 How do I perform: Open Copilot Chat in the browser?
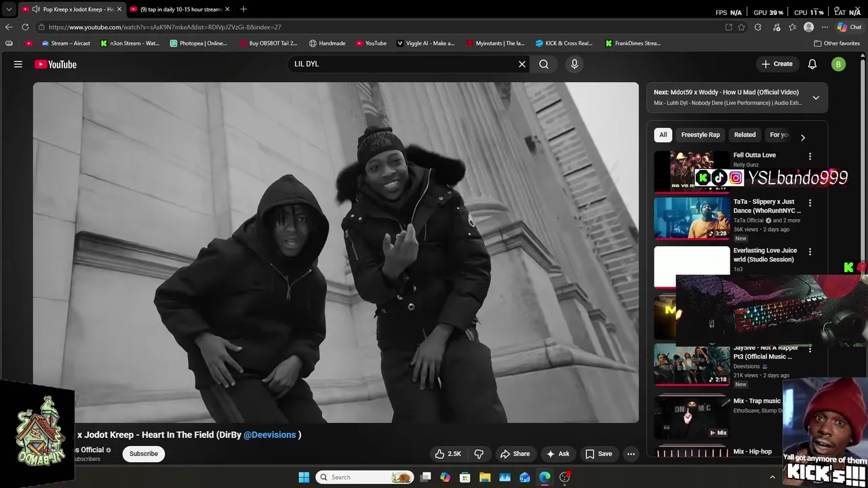pos(849,27)
